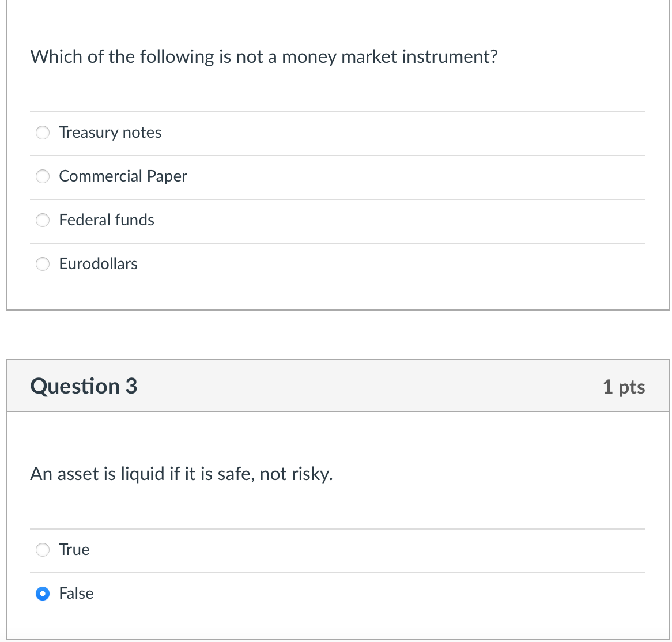The width and height of the screenshot is (672, 642).
Task: Click the Federal funds label text
Action: 107,220
